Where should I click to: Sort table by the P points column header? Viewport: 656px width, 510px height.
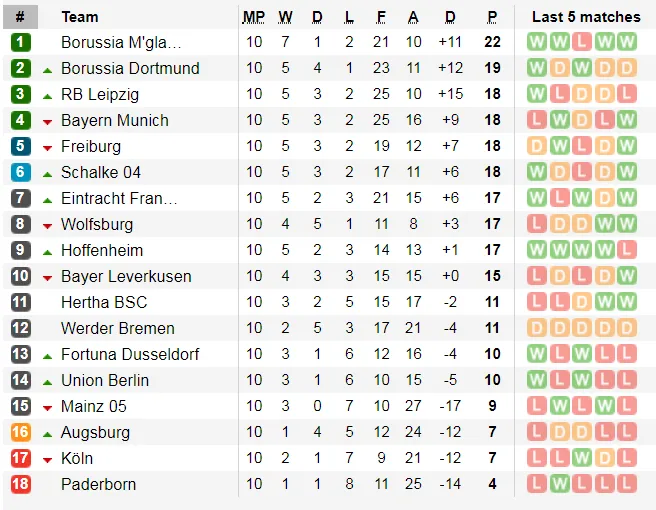click(492, 16)
